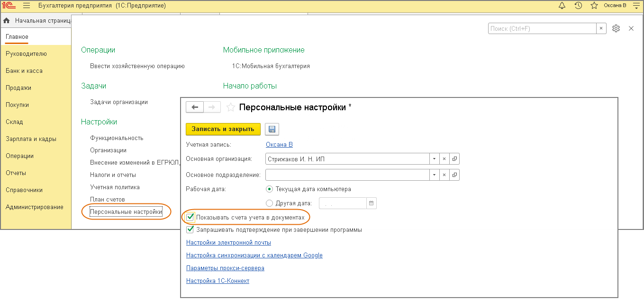
Task: Click the Другая дата date input field
Action: coord(343,203)
